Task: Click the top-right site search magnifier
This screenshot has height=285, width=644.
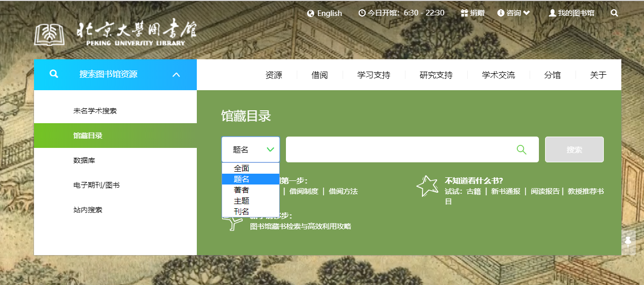Action: pyautogui.click(x=614, y=13)
